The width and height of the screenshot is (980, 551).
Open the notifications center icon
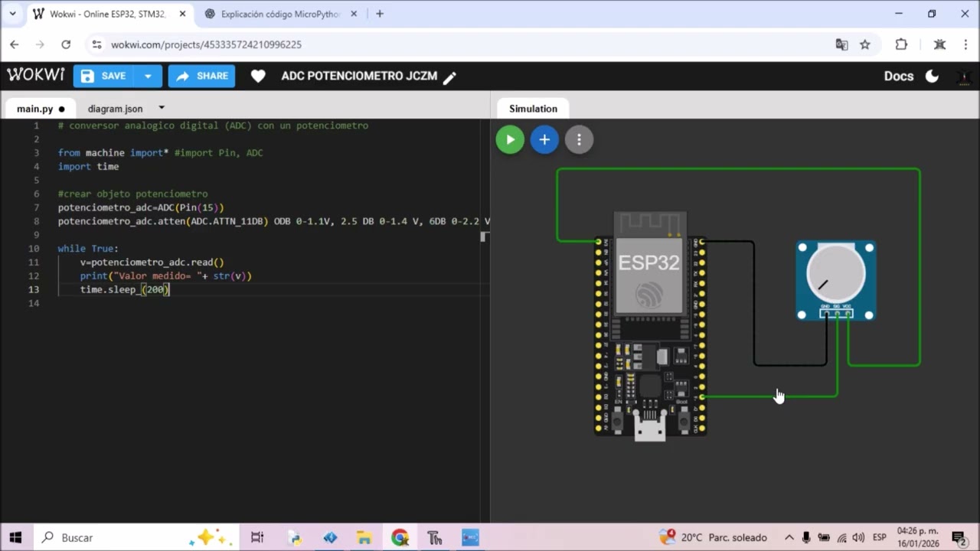[959, 537]
